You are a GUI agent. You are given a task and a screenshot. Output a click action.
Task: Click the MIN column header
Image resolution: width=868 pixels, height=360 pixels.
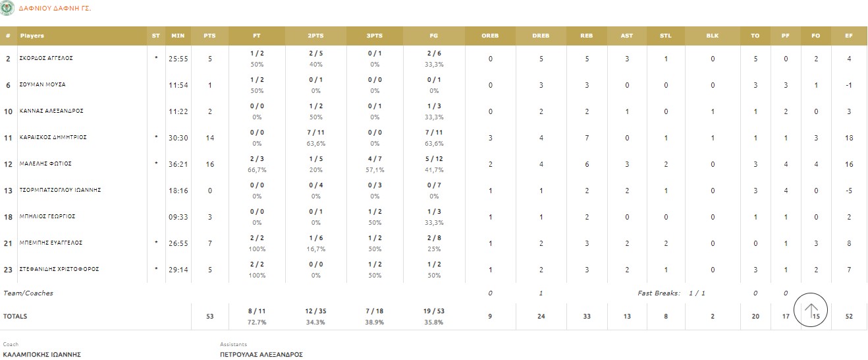[x=178, y=36]
